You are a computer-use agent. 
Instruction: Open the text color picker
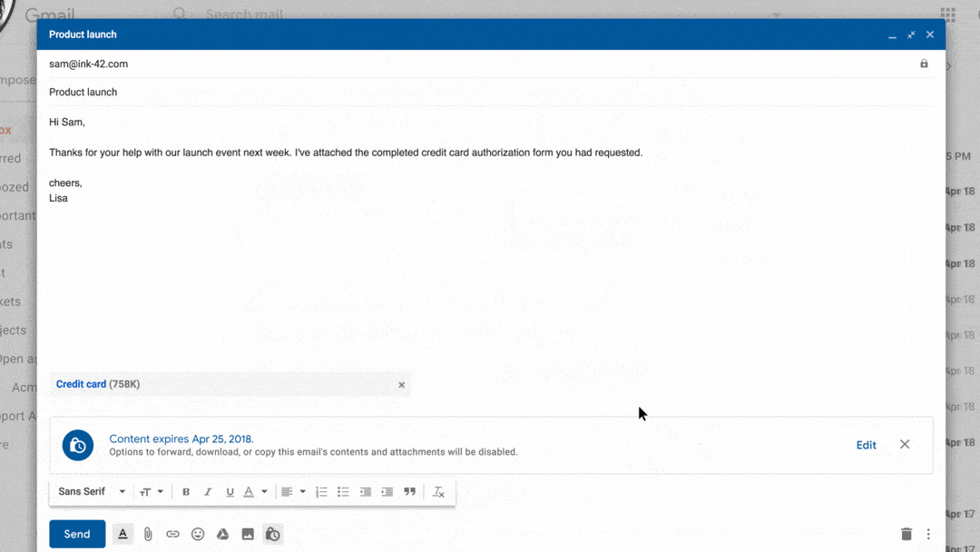(252, 491)
